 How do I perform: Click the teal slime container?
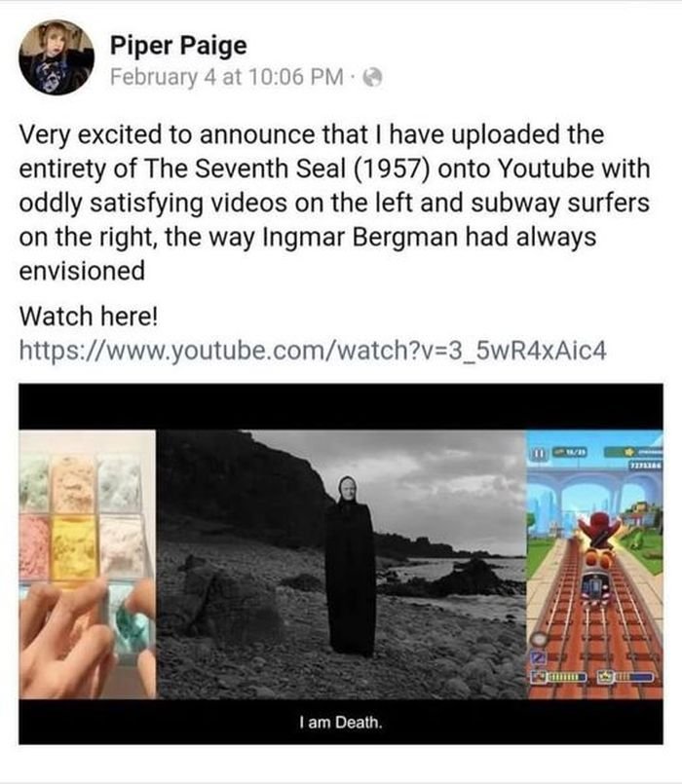[130, 618]
